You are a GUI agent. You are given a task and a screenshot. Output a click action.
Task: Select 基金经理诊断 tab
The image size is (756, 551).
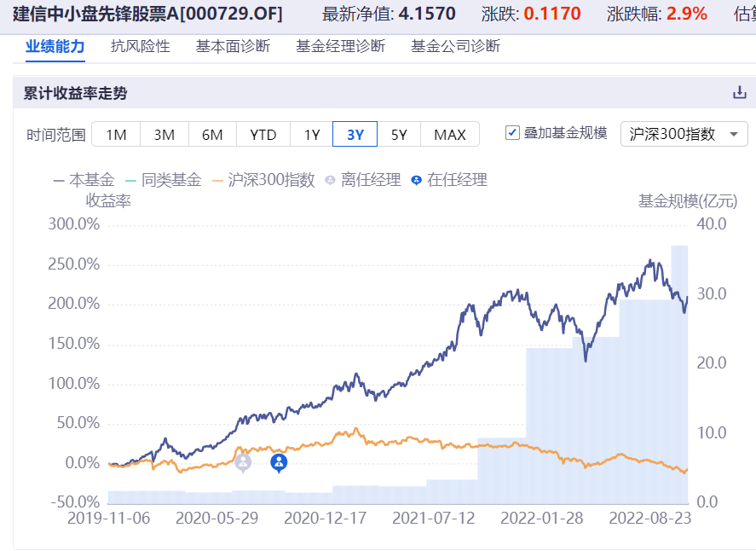(x=340, y=46)
